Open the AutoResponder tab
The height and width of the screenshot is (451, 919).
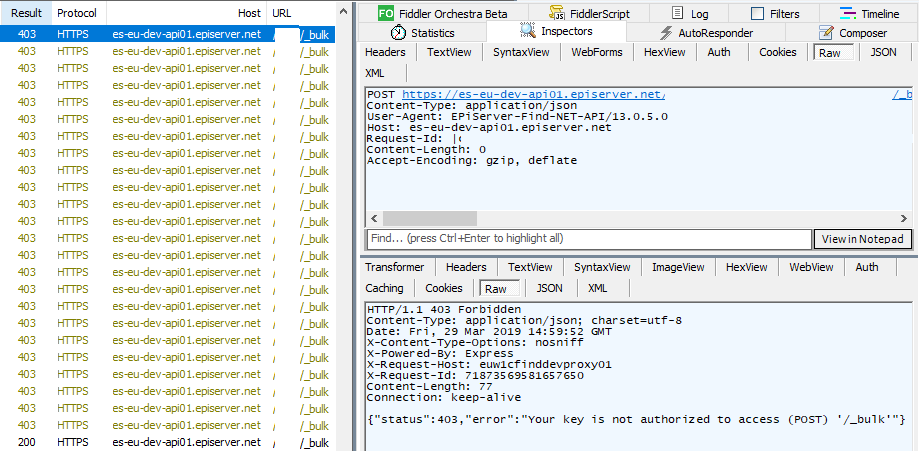[x=706, y=32]
